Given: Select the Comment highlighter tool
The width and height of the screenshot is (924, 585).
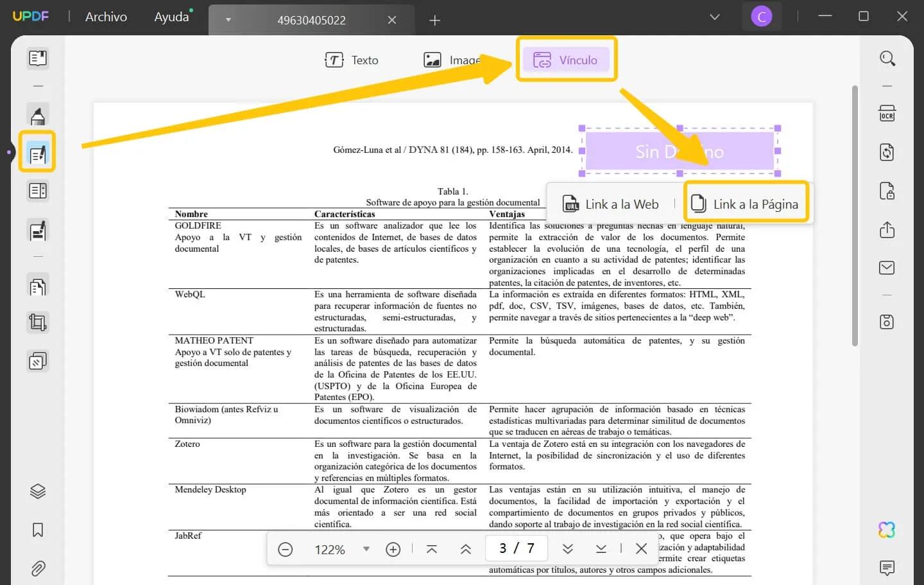Looking at the screenshot, I should pos(38,116).
